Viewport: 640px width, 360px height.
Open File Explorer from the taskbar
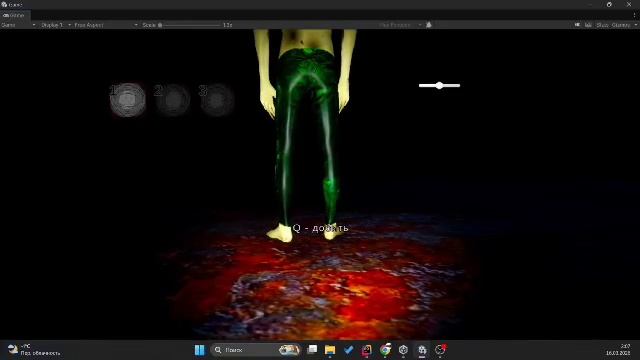330,350
